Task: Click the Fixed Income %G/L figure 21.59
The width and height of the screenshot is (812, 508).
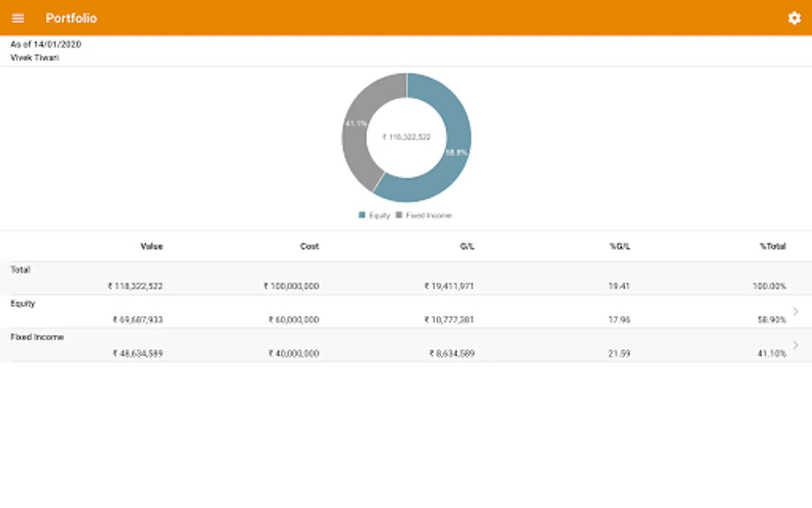Action: click(619, 353)
